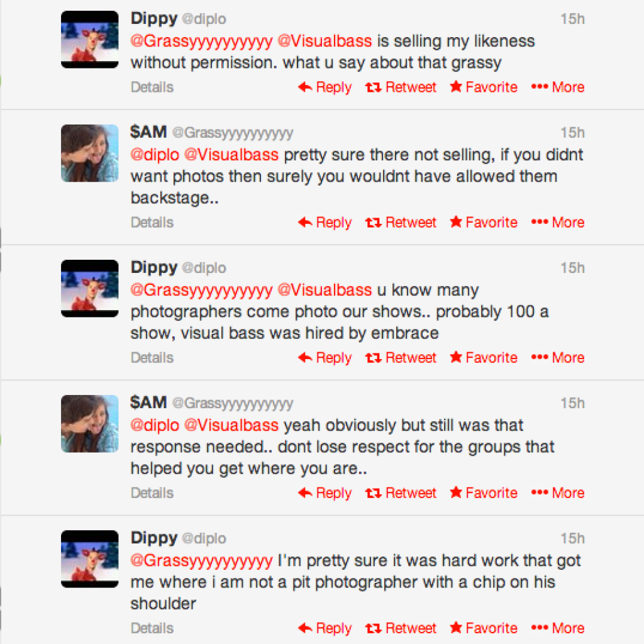
Task: Expand Details on Dippy's first tweet
Action: click(152, 87)
